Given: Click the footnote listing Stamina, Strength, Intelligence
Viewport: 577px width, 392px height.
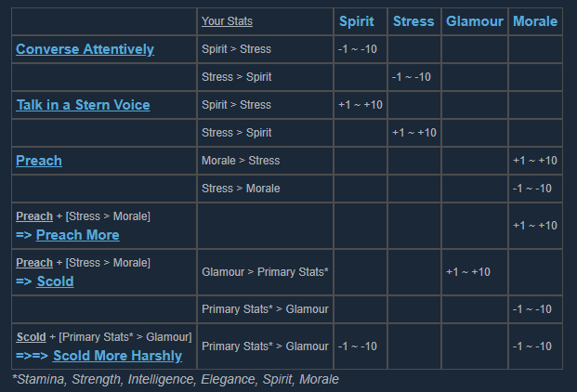Looking at the screenshot, I should (175, 379).
